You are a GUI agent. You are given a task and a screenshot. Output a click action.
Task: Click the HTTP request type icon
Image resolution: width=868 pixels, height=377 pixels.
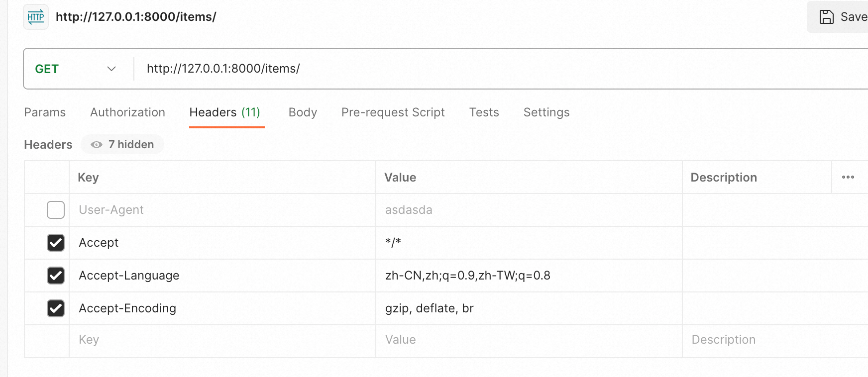[36, 17]
